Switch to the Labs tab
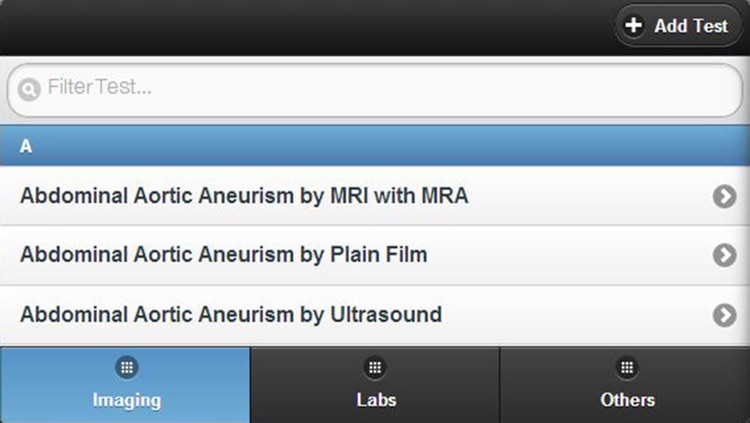 375,385
